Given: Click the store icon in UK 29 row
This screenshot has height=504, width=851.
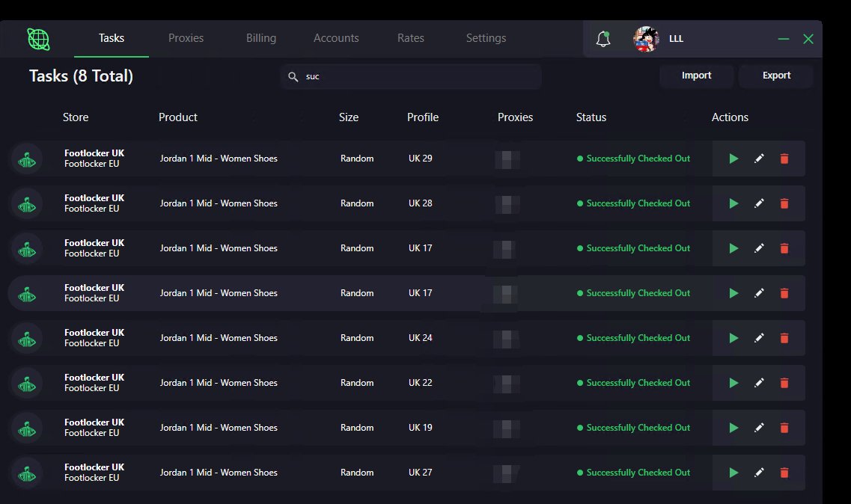Looking at the screenshot, I should pos(27,159).
